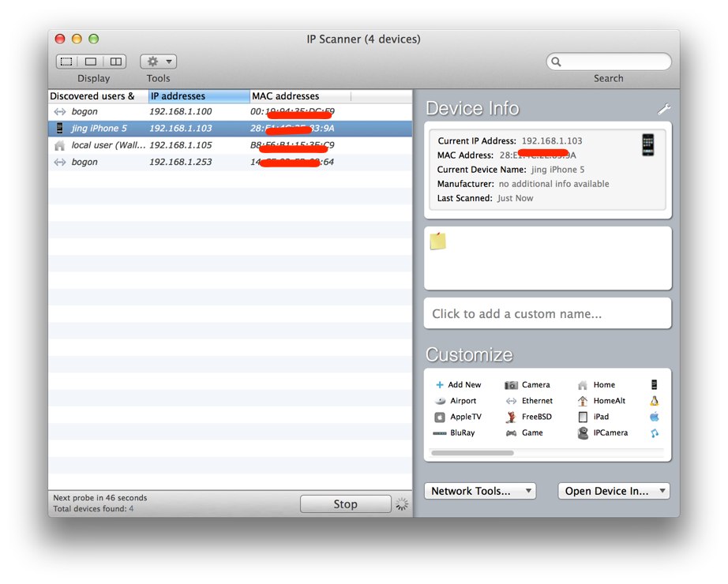Switch to the middle display layout mode

[91, 62]
